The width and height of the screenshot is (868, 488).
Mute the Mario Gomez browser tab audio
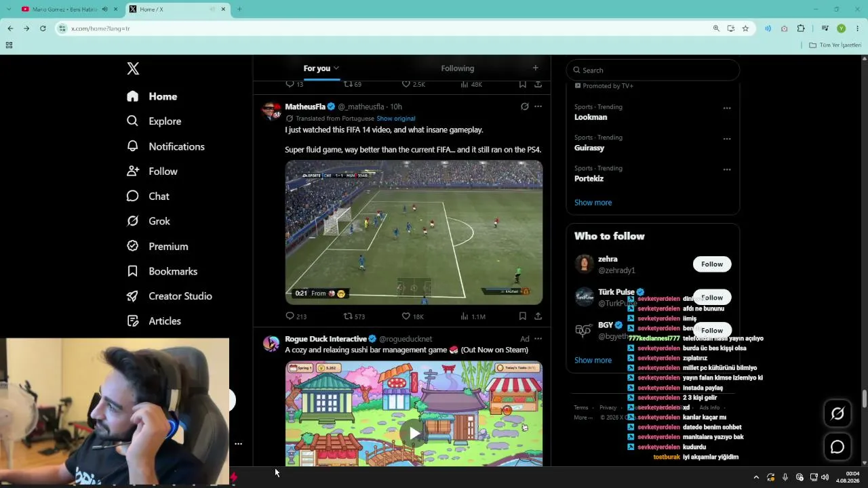click(x=104, y=9)
